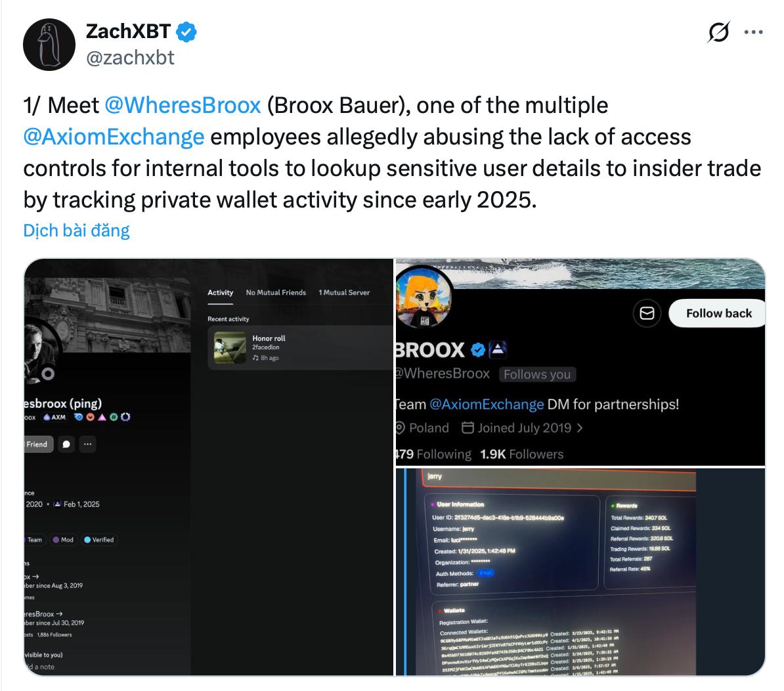The height and width of the screenshot is (691, 784).
Task: Open the Honor roll recent activity card
Action: point(300,347)
